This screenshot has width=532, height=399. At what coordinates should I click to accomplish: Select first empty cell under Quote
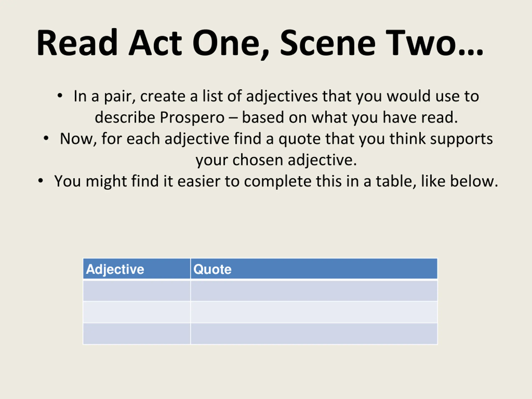coord(314,291)
